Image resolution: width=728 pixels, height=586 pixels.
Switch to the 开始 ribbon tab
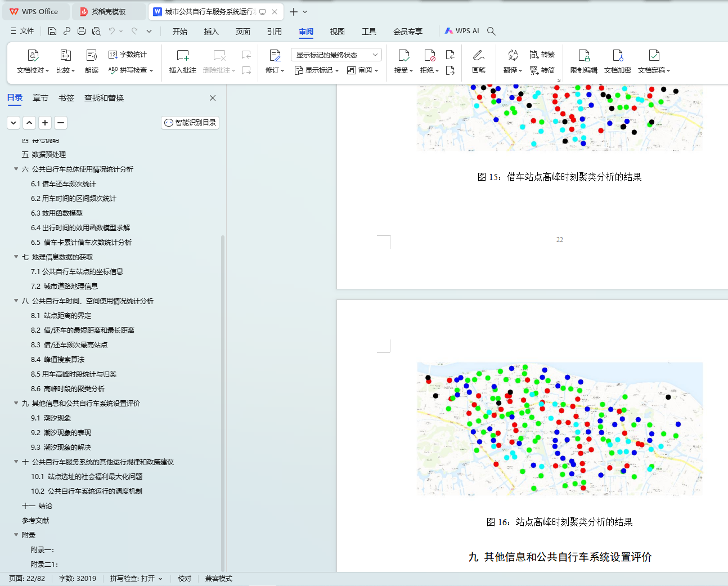[x=180, y=32]
